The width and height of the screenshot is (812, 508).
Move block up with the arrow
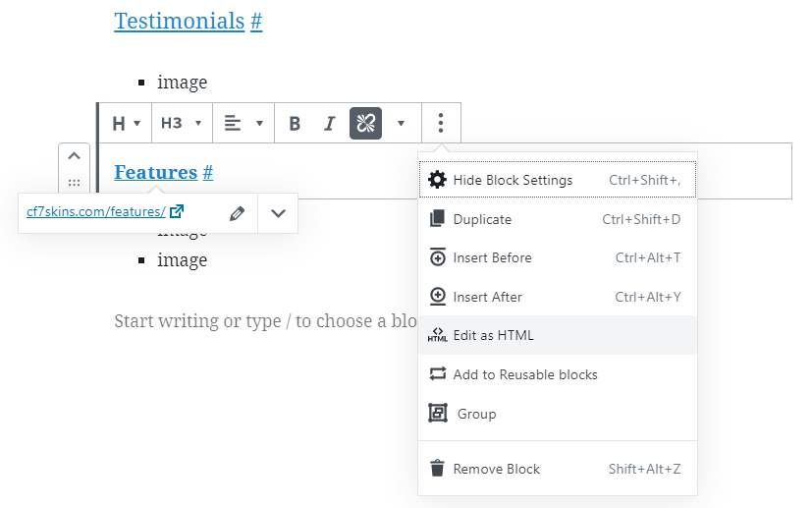coord(74,156)
